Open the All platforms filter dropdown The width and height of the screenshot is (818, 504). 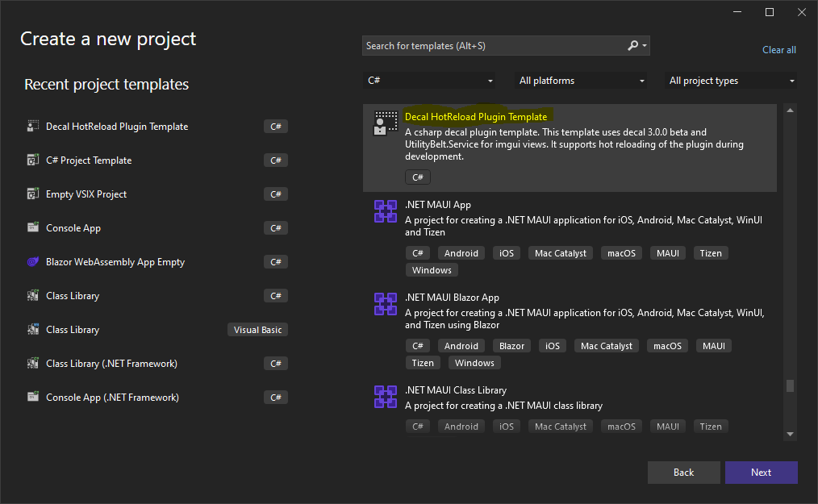(x=581, y=81)
